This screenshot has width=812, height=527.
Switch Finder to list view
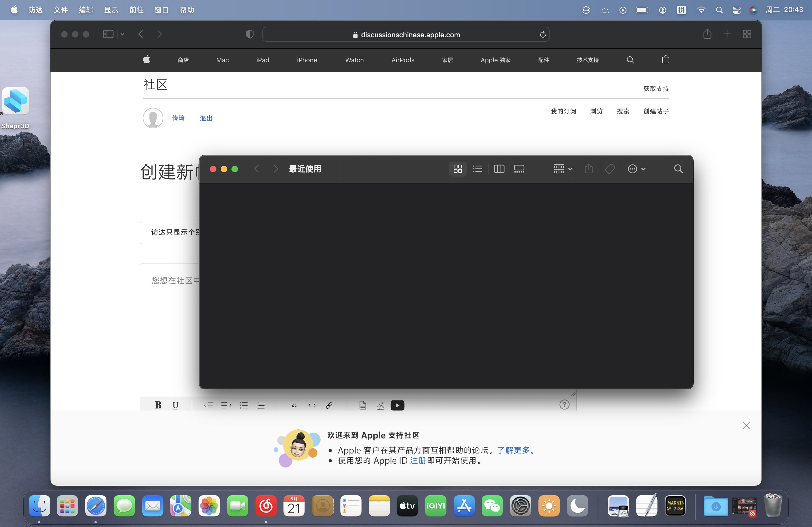tap(477, 169)
